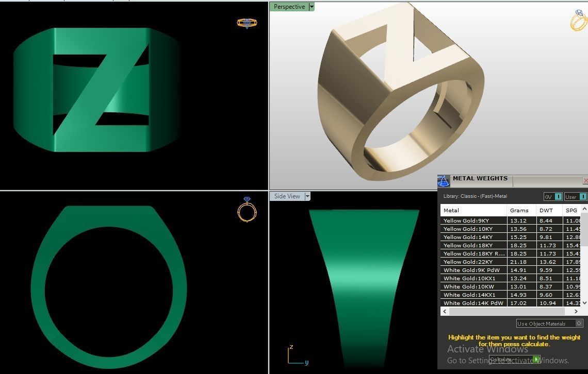Screen dimensions: 588x374
Task: Click the 13.62 DWT cell
Action: click(549, 262)
